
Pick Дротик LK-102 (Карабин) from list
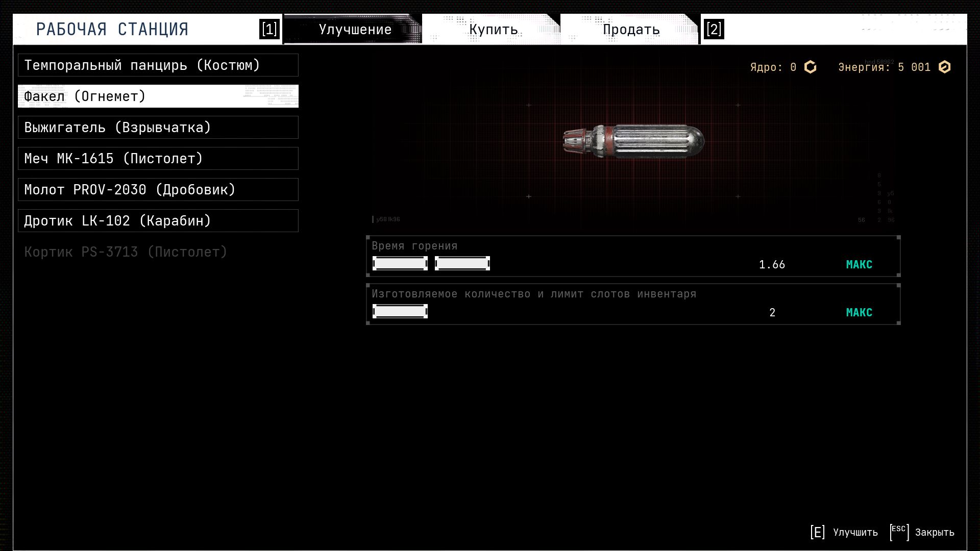point(158,221)
